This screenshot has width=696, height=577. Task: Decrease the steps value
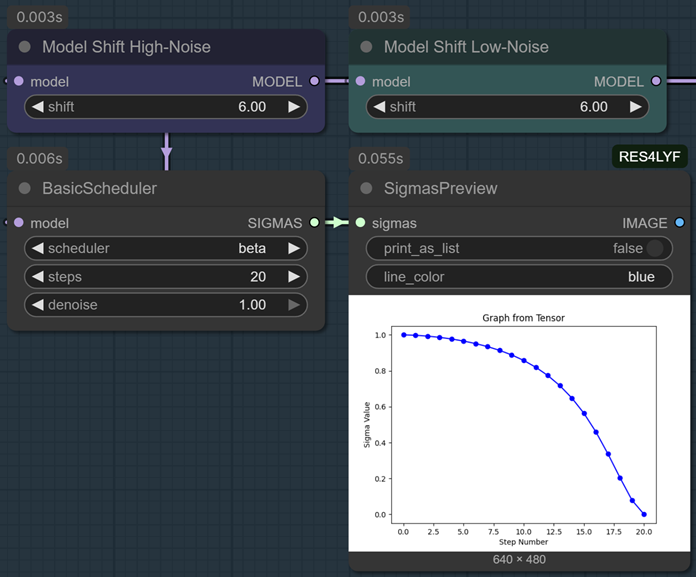[38, 277]
